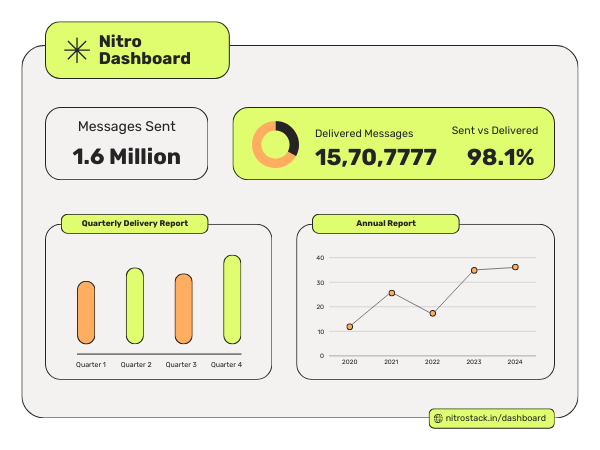600x450 pixels.
Task: Click the 1.6 Million messages value
Action: (x=127, y=156)
